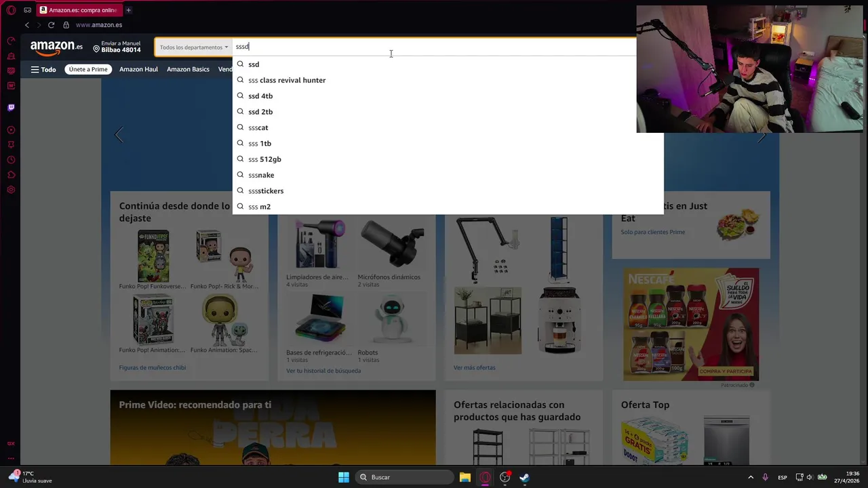Open Ver tu historial de búsqueda link
Viewport: 868px width, 488px height.
click(x=323, y=371)
